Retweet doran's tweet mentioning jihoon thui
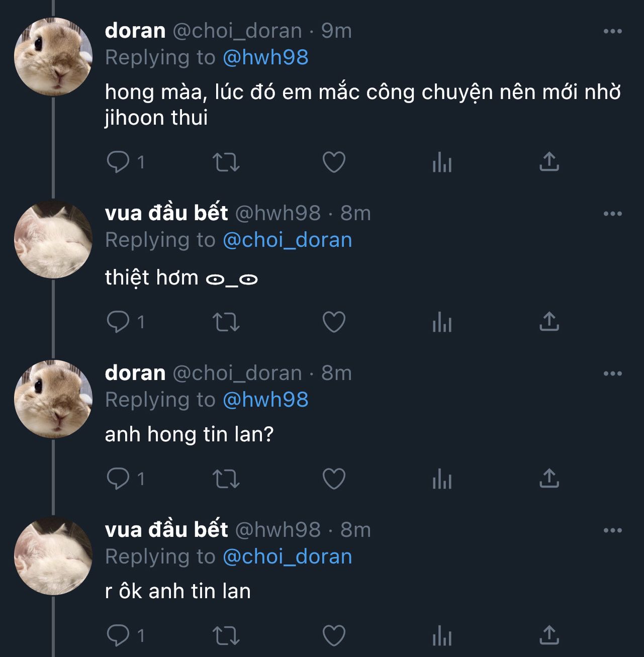 coord(226,162)
